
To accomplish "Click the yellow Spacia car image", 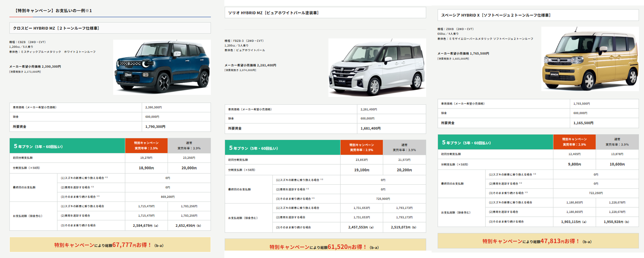I will [x=590, y=59].
